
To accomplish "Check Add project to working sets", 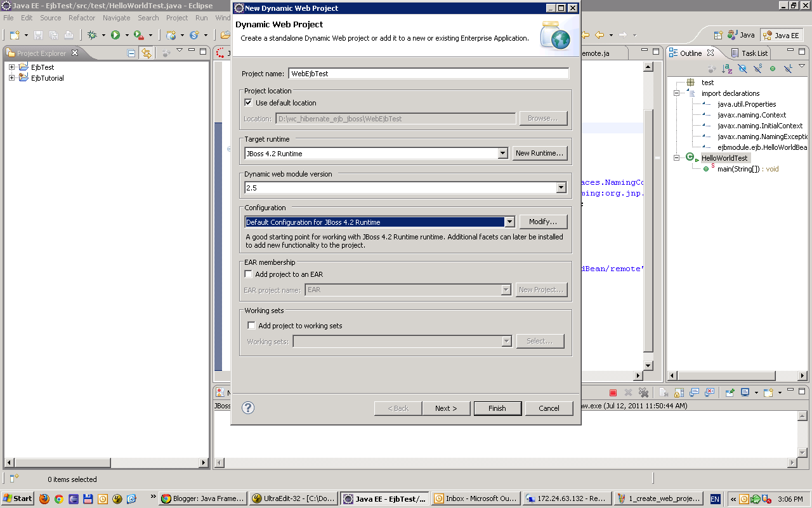I will click(251, 324).
